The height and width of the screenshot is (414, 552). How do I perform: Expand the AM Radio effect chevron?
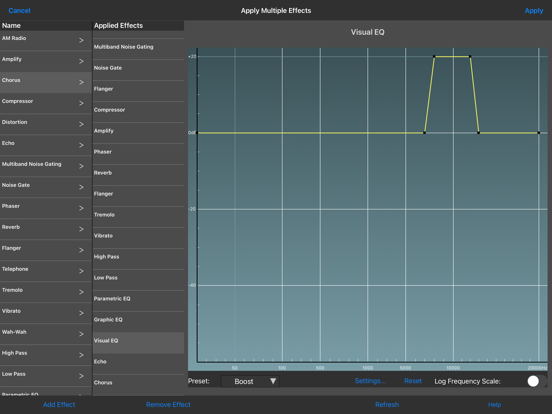pos(81,40)
